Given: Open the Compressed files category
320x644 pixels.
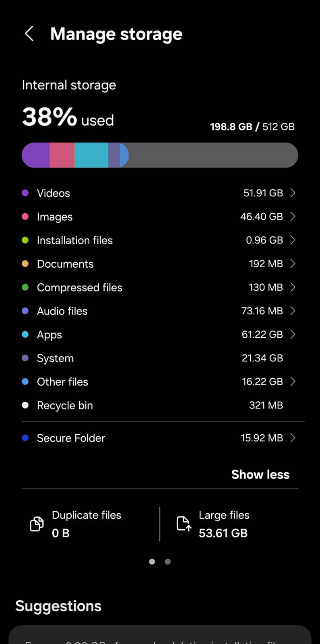Looking at the screenshot, I should pyautogui.click(x=80, y=287).
